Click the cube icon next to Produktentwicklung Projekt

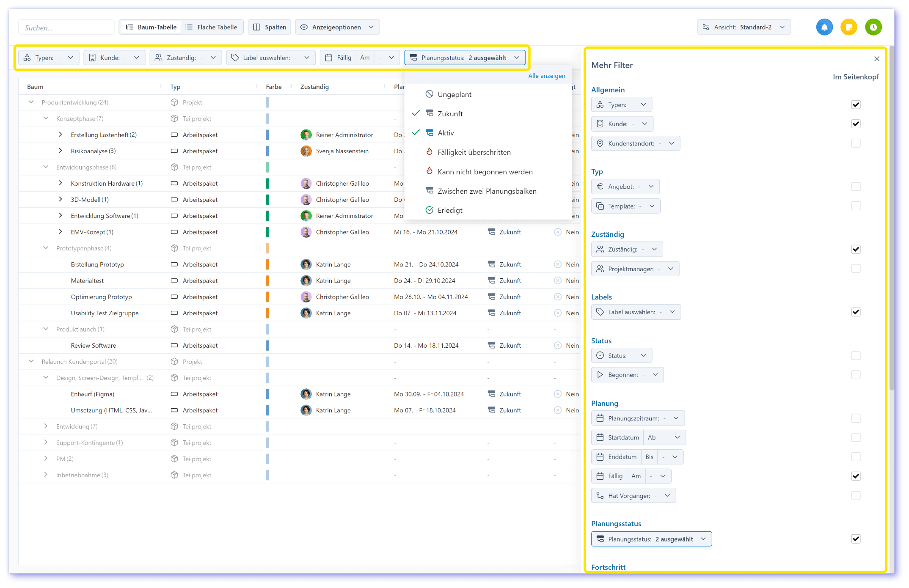pyautogui.click(x=174, y=102)
